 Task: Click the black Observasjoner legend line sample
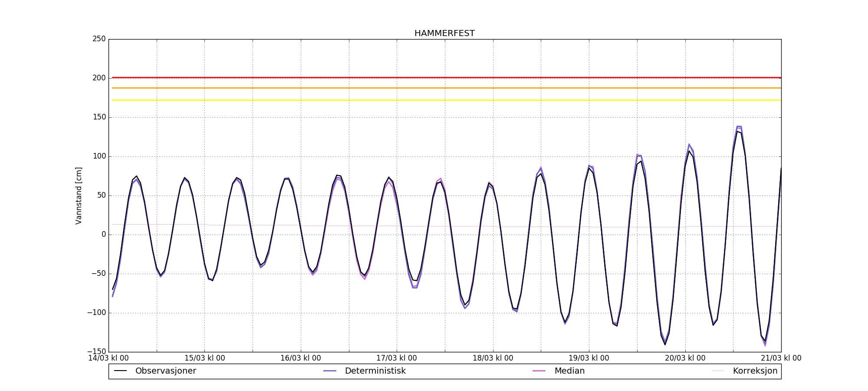point(120,371)
